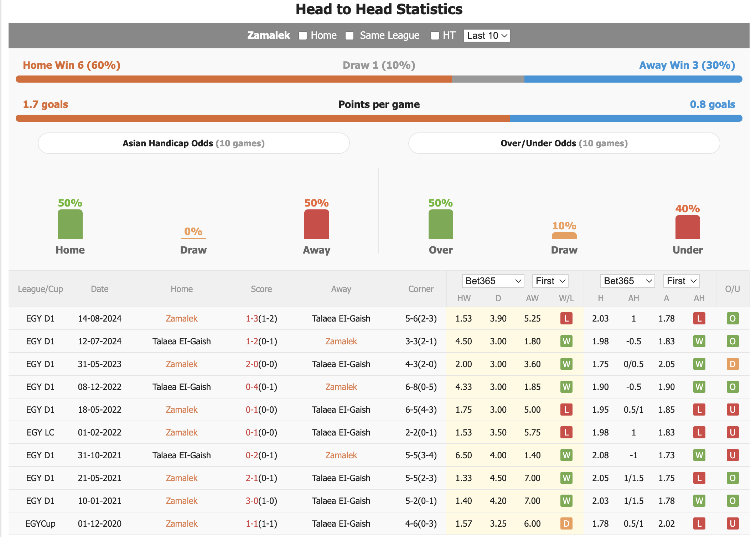This screenshot has width=756, height=537.
Task: Click orange Draw 10% over/under bar
Action: [x=564, y=236]
